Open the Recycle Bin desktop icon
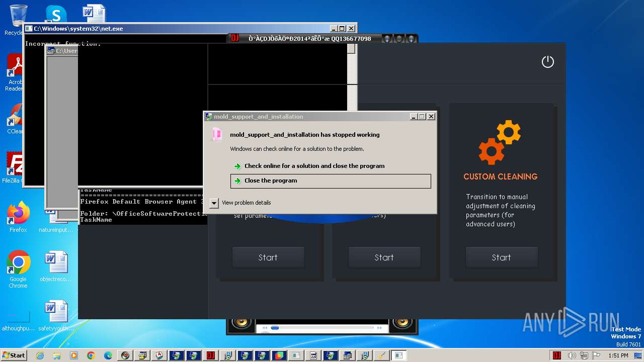Image resolution: width=644 pixels, height=362 pixels. click(x=18, y=20)
